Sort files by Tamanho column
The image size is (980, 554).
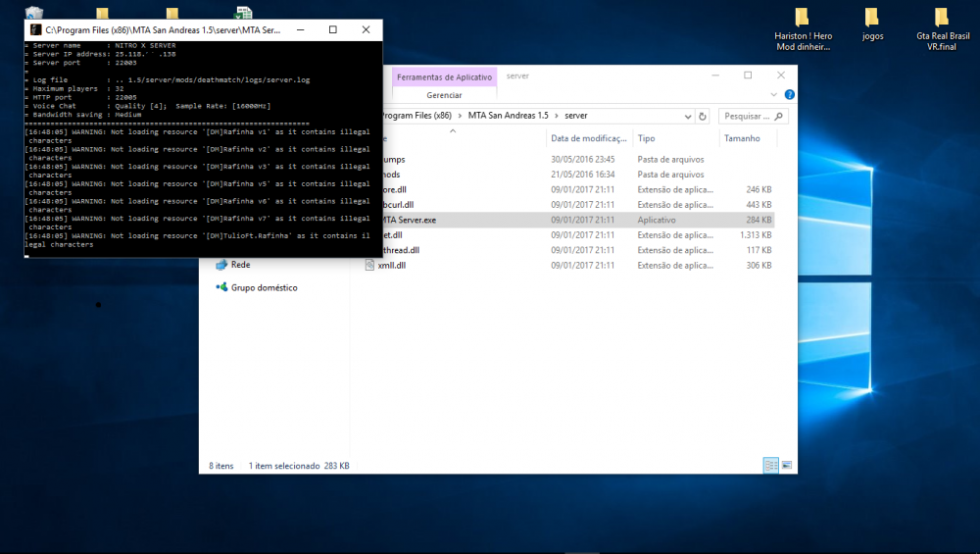[742, 138]
